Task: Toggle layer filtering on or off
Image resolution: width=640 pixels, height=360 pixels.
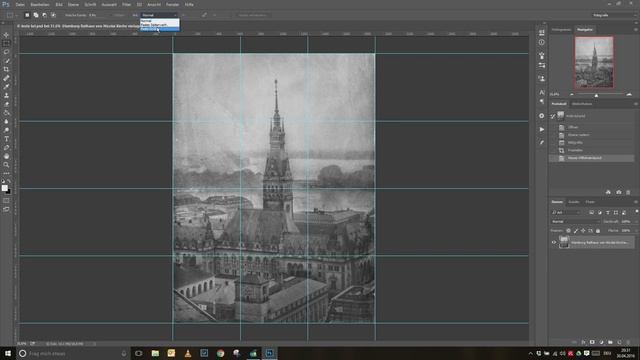Action: point(636,211)
